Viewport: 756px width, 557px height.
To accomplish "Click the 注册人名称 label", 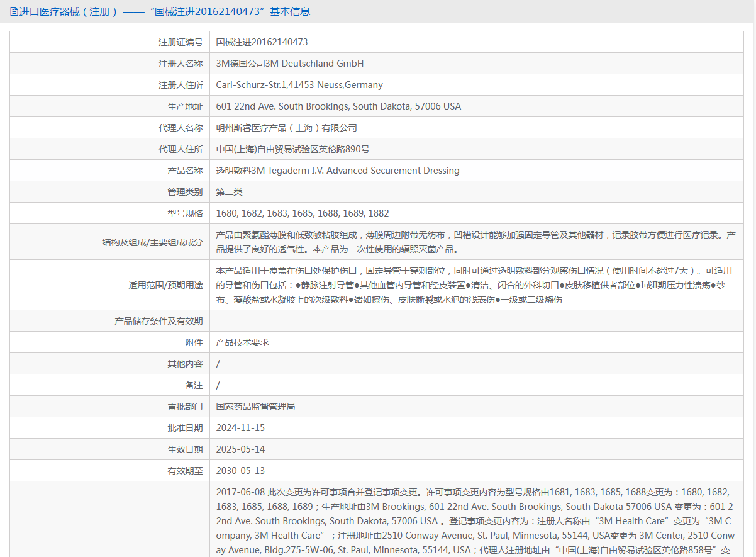I will pos(181,64).
